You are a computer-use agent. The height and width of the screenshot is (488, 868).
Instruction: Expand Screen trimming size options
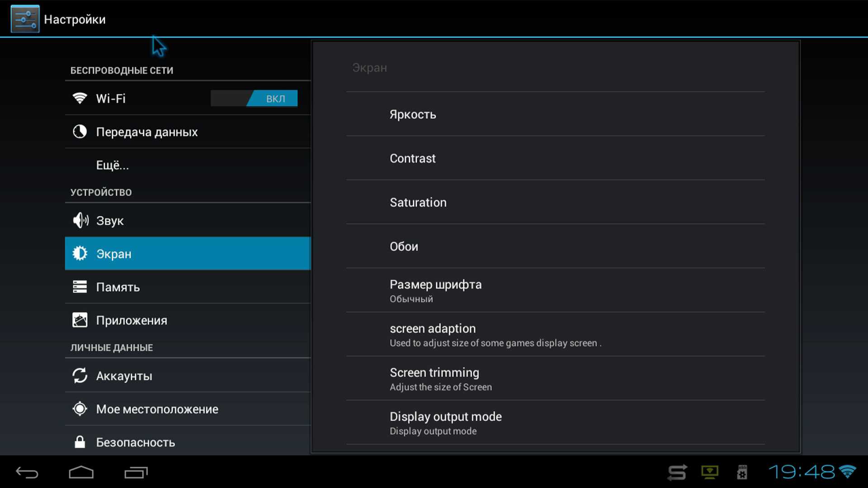pyautogui.click(x=434, y=378)
